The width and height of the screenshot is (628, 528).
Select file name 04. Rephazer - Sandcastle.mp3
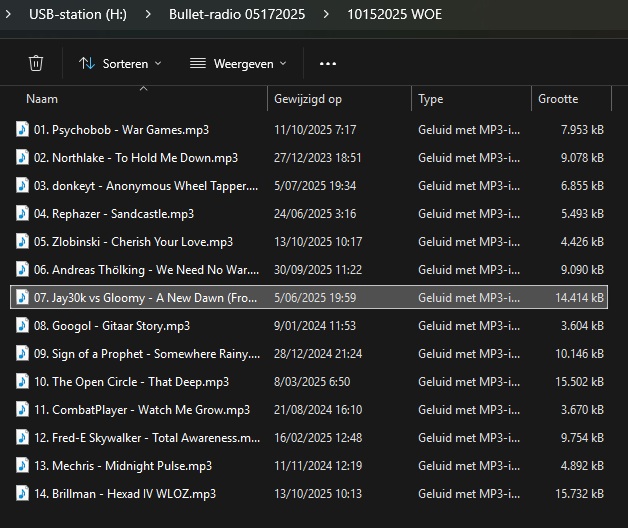pyautogui.click(x=114, y=214)
